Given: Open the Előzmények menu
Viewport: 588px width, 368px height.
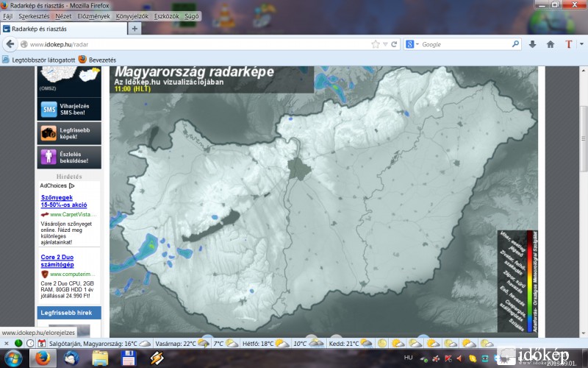Looking at the screenshot, I should 94,16.
